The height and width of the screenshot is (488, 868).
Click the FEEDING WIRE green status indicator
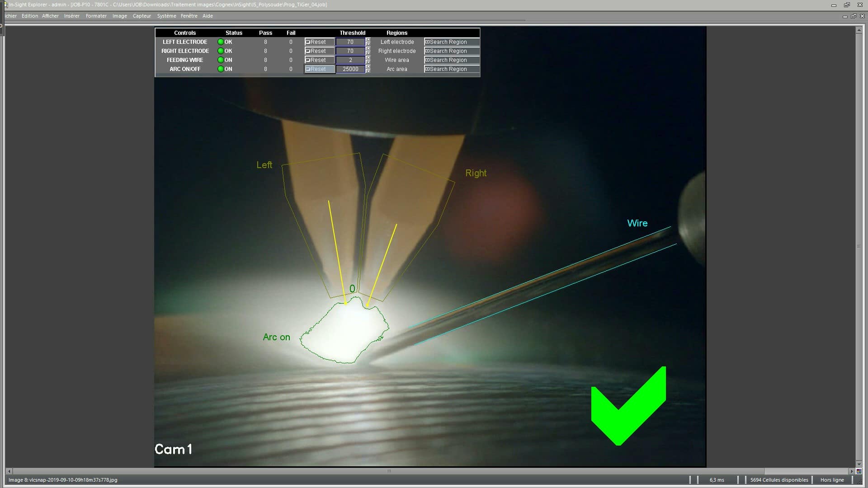click(x=221, y=60)
